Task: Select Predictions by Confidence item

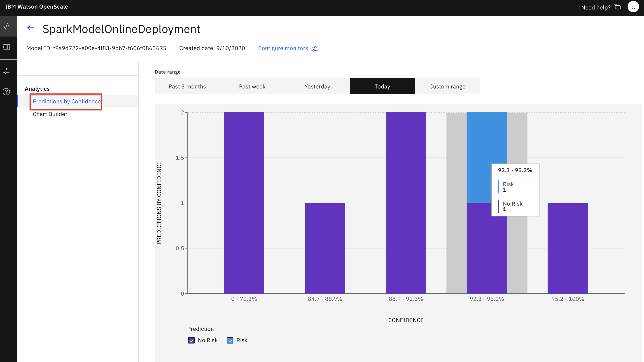Action: [66, 101]
